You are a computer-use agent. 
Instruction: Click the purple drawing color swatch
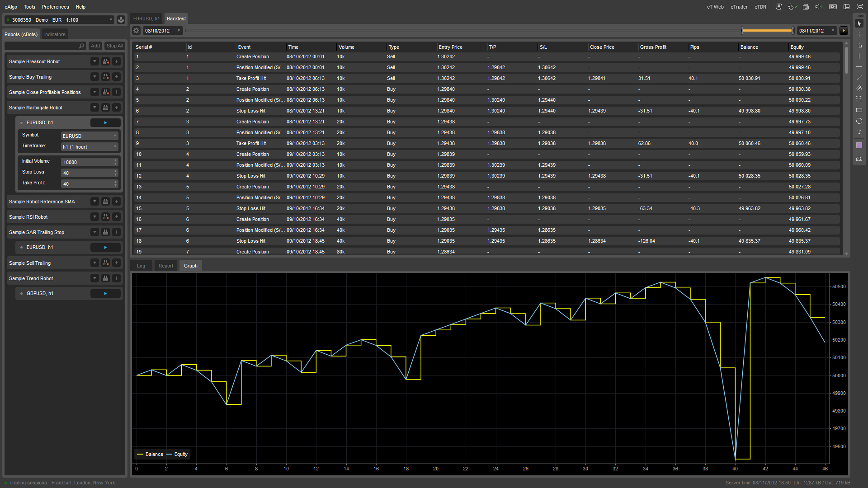(859, 145)
